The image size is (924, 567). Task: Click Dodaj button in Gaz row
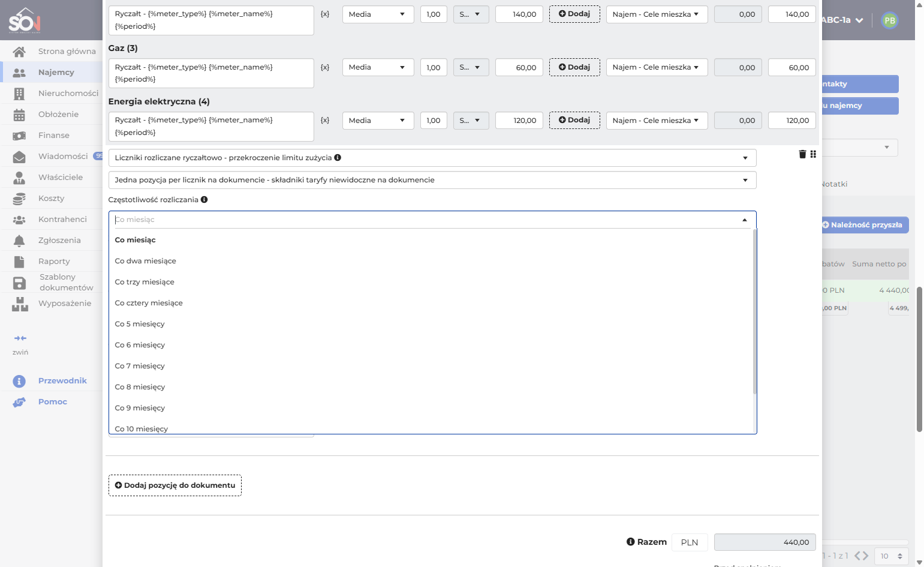coord(574,67)
